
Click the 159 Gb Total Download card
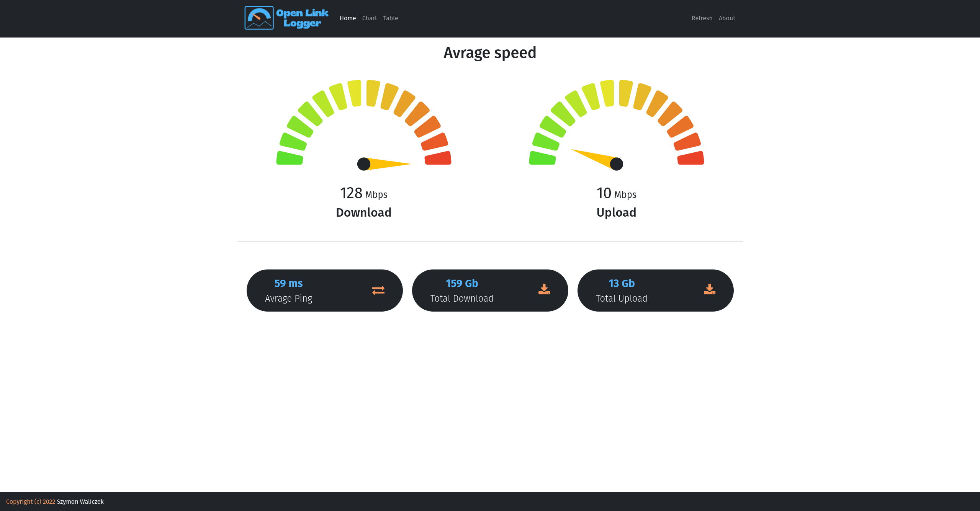pyautogui.click(x=490, y=291)
